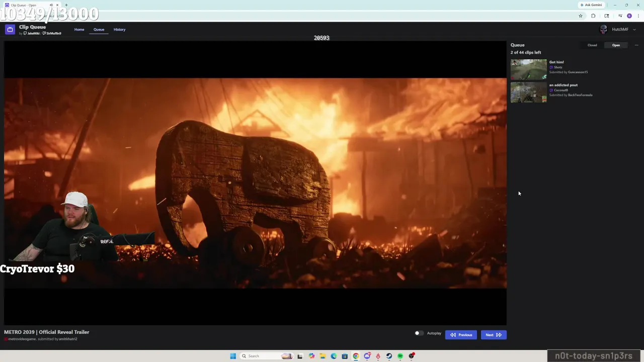Expand the HutchMF account dropdown

(634, 30)
